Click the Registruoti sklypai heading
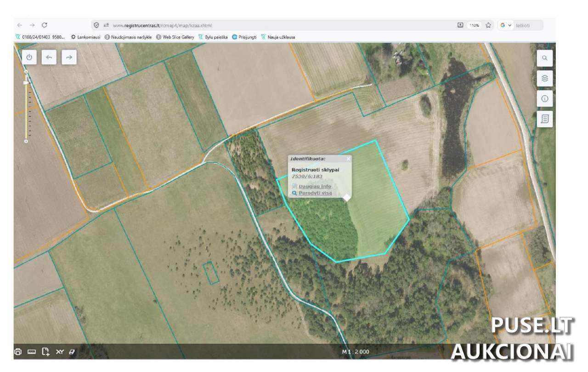Screen dimensions: 588x372 tap(316, 170)
